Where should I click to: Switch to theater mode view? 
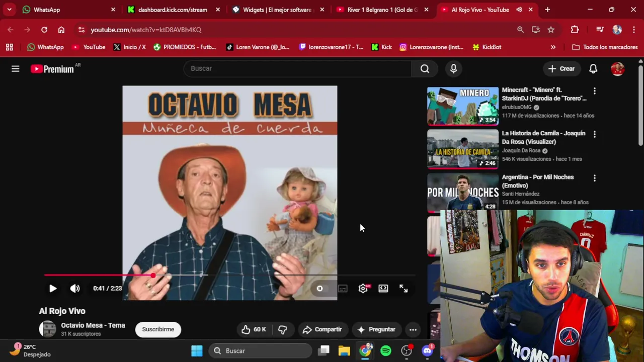coord(383,289)
